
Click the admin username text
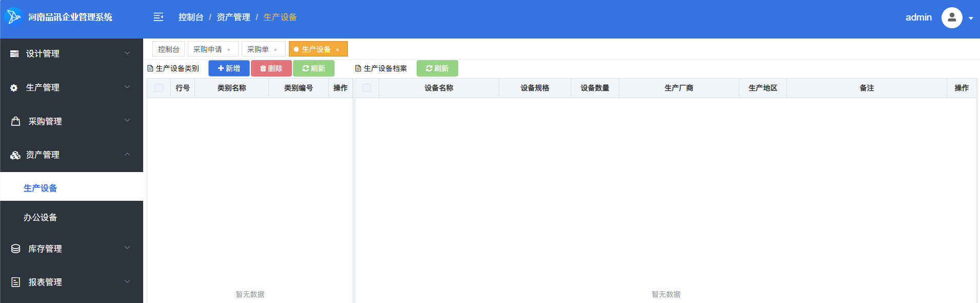(x=918, y=17)
